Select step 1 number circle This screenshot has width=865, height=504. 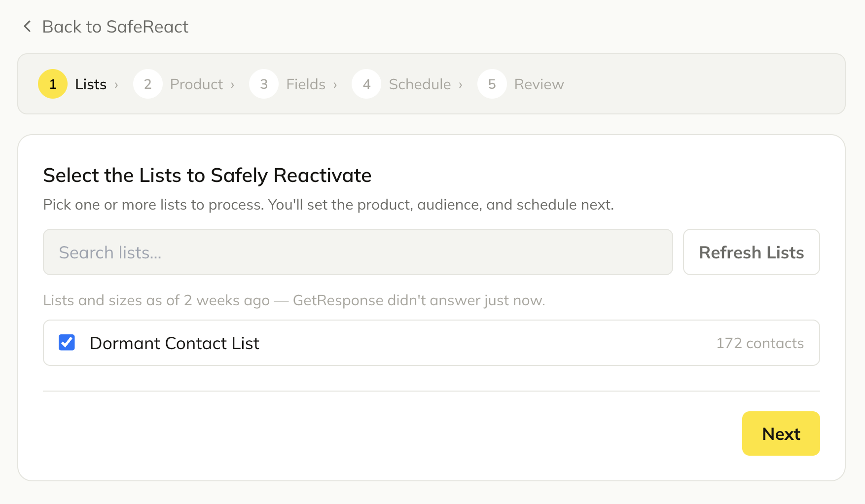(x=53, y=84)
